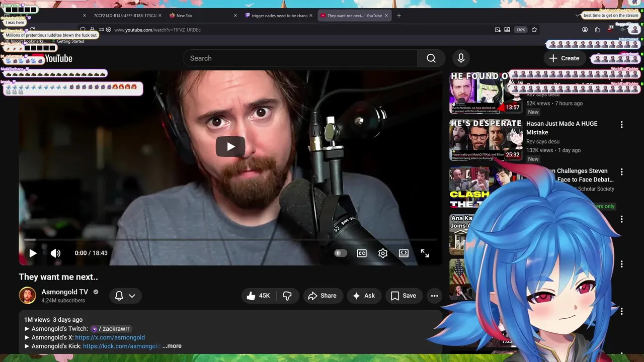Mute the video with the speaker icon
Screen dimensions: 644x362
tap(55, 253)
